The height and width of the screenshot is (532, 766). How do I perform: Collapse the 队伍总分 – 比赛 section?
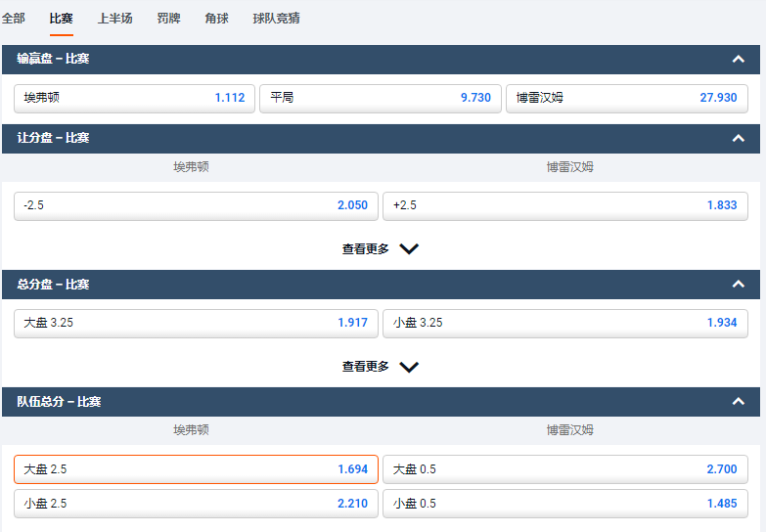pos(738,402)
